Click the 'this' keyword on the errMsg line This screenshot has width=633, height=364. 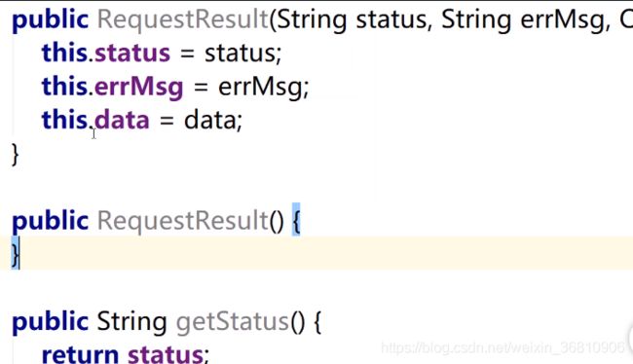click(64, 87)
